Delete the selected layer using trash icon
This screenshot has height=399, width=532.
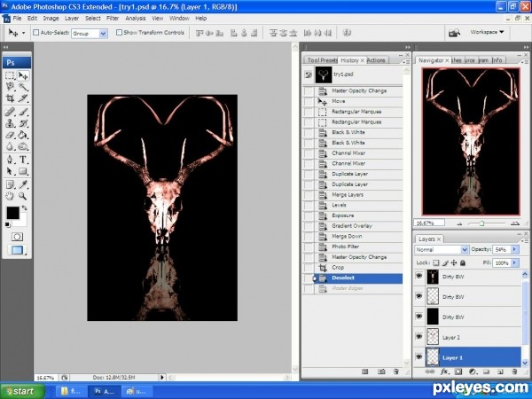pyautogui.click(x=514, y=372)
